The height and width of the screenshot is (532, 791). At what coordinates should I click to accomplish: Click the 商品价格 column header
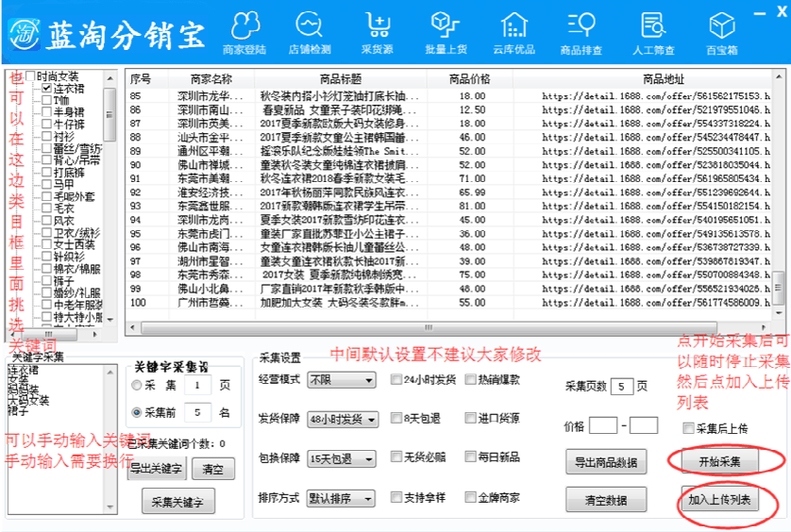click(470, 79)
